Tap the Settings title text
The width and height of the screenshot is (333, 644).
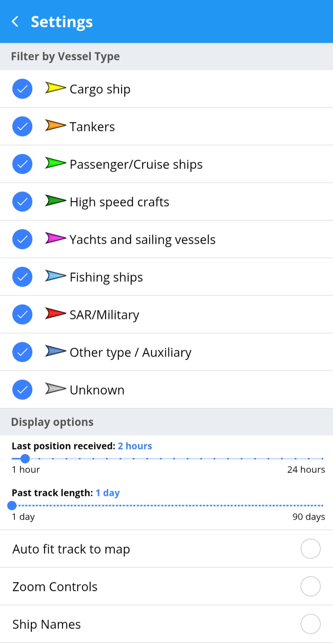click(x=62, y=22)
